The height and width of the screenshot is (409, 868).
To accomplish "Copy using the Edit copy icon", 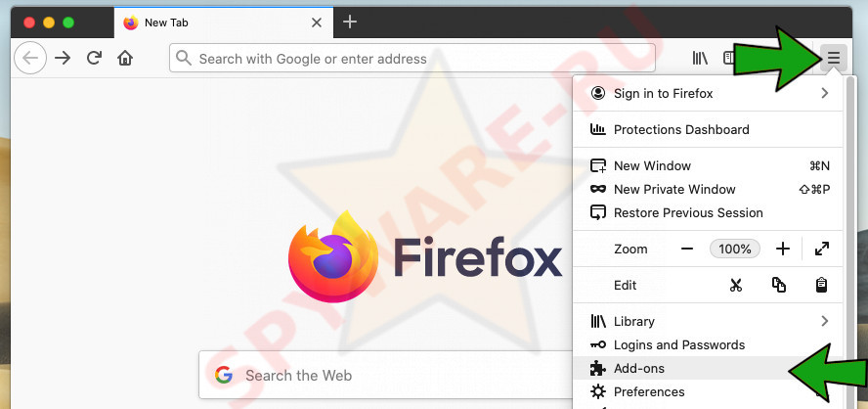I will [779, 286].
